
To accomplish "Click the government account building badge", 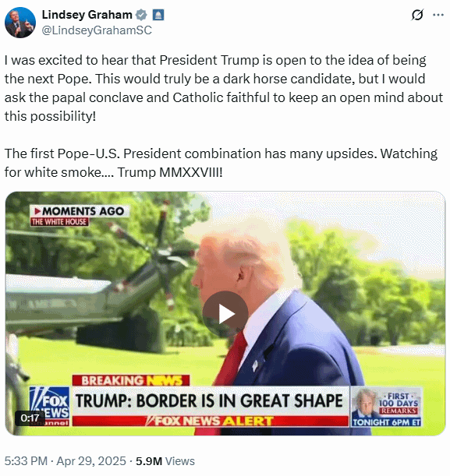I will coord(158,15).
